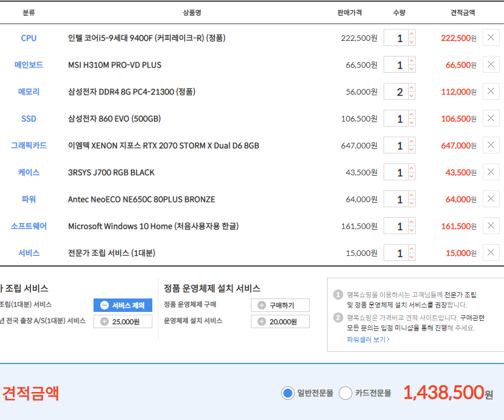Open the 파워 category link
This screenshot has width=504, height=420.
click(29, 199)
